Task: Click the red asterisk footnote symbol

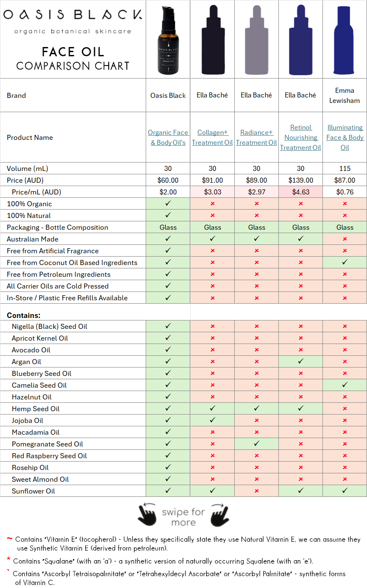Action: point(8,559)
